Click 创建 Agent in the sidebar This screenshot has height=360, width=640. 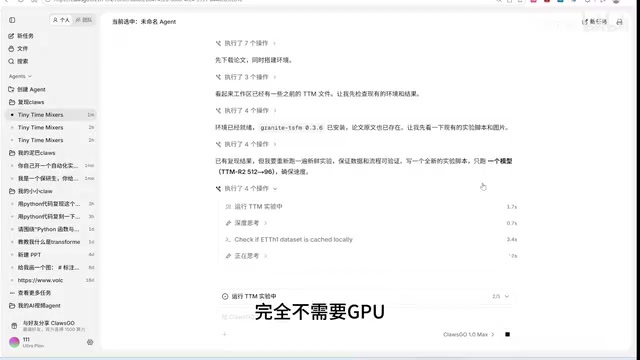click(27, 89)
